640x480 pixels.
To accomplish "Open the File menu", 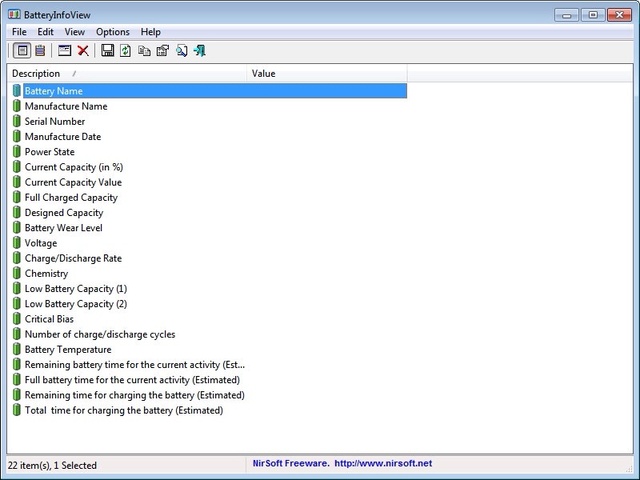I will [x=19, y=32].
